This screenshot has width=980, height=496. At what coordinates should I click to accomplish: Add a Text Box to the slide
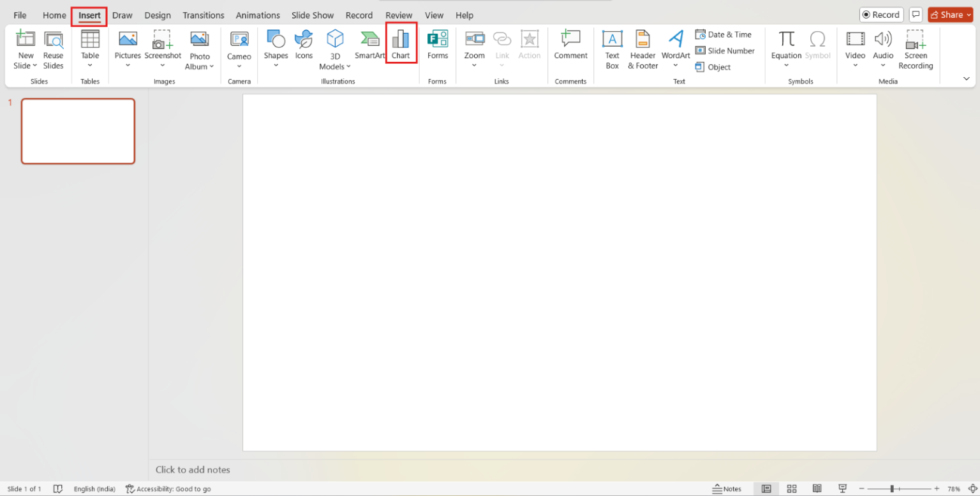612,48
